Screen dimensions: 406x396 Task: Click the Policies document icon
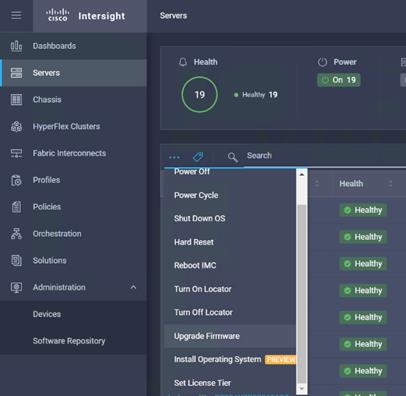[x=16, y=207]
